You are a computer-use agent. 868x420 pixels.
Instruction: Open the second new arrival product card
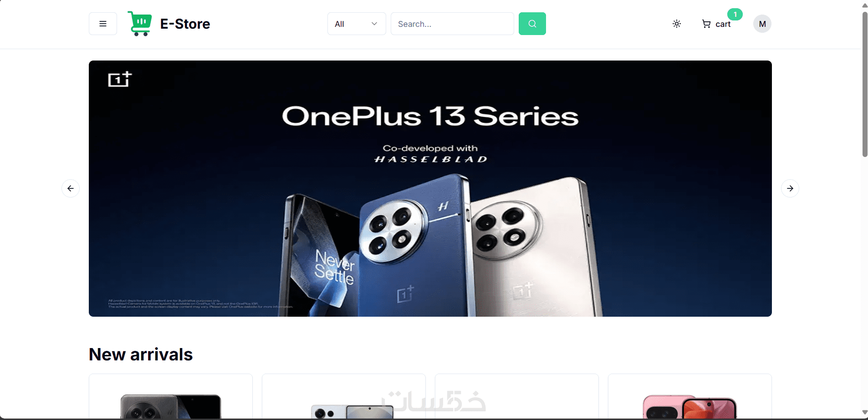click(344, 397)
